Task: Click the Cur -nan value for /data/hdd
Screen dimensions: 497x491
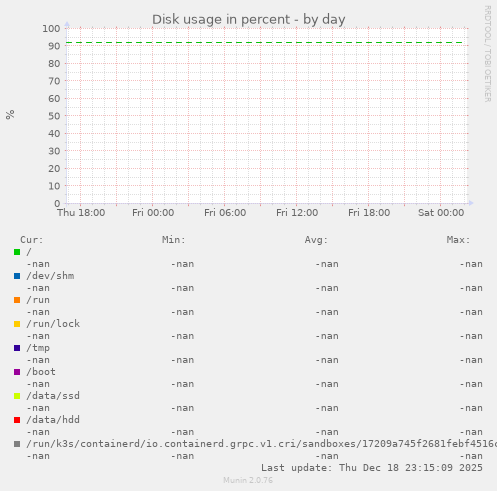Action: click(38, 432)
